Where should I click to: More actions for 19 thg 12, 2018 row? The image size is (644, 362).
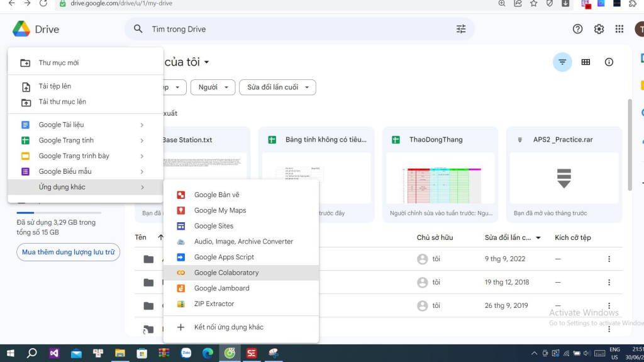click(609, 283)
